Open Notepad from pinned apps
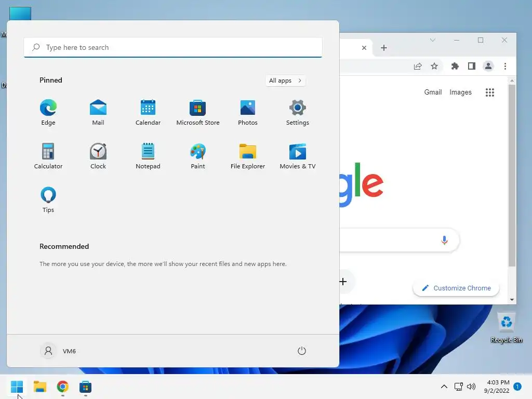The height and width of the screenshot is (399, 532). [x=148, y=156]
